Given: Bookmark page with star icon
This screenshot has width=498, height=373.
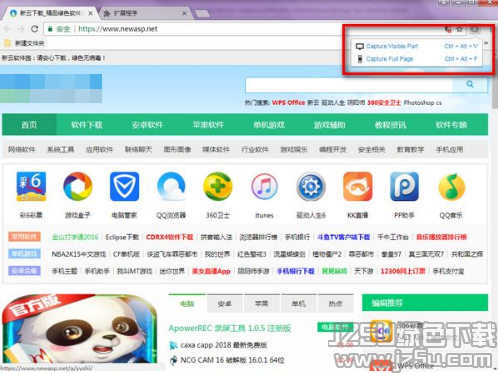Looking at the screenshot, I should [460, 29].
